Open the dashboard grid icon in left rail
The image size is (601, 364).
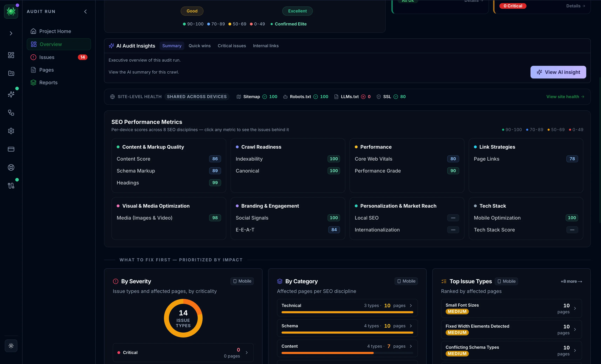coord(11,55)
